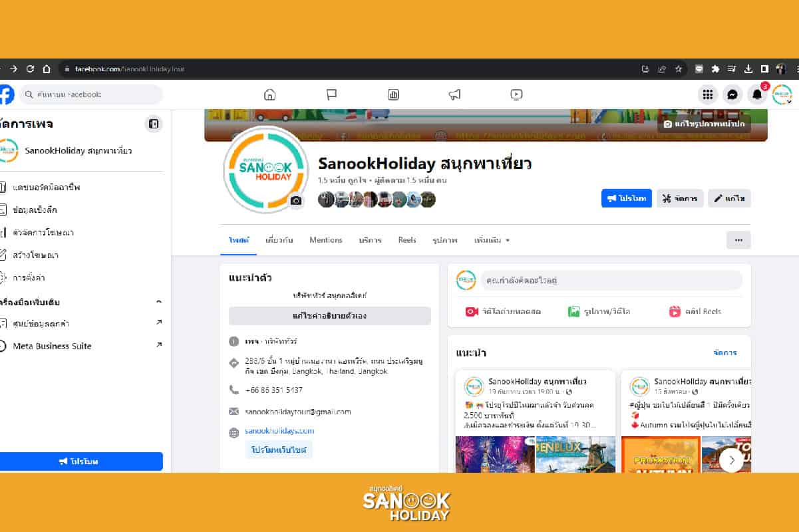799x532 pixels.
Task: Click the blue โปรโมท button
Action: [x=626, y=198]
